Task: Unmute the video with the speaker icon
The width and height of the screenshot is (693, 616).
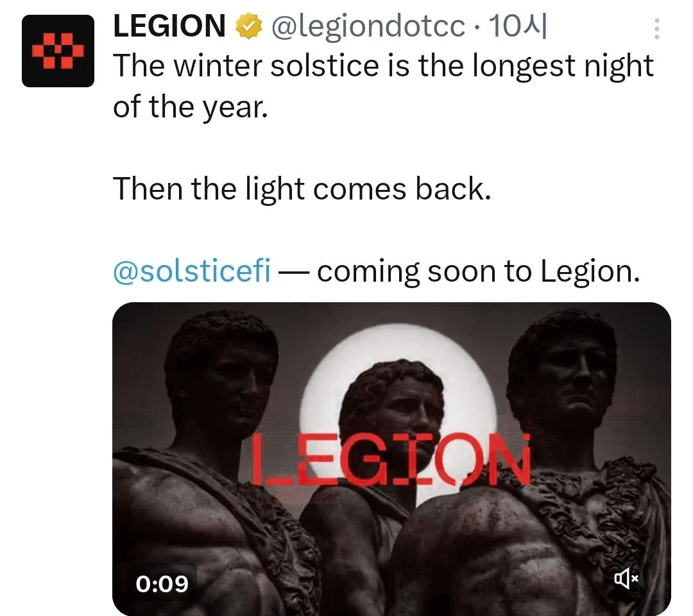Action: coord(626,578)
